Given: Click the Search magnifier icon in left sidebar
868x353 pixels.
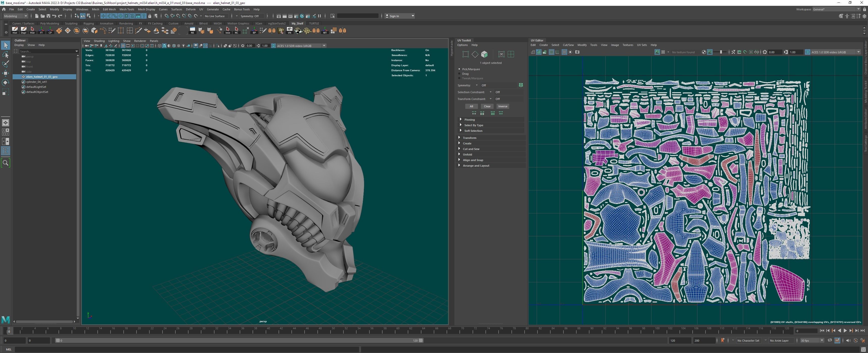Looking at the screenshot, I should coord(6,163).
